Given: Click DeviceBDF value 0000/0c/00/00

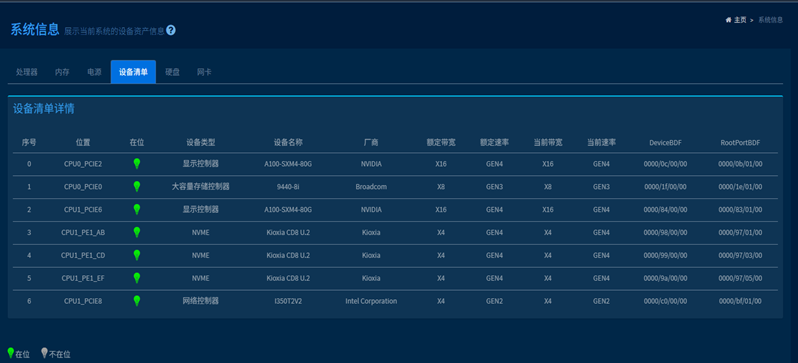Looking at the screenshot, I should [x=665, y=164].
